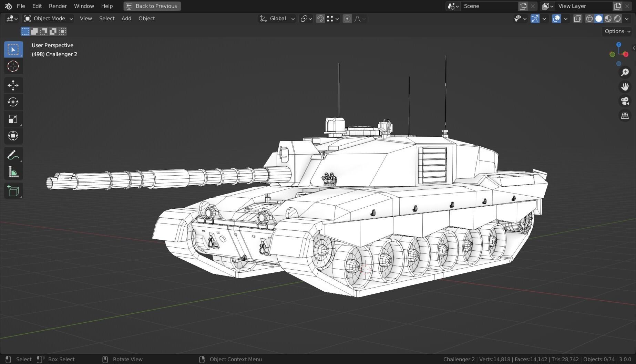This screenshot has width=636, height=364.
Task: Click the Scene name field
Action: point(489,6)
